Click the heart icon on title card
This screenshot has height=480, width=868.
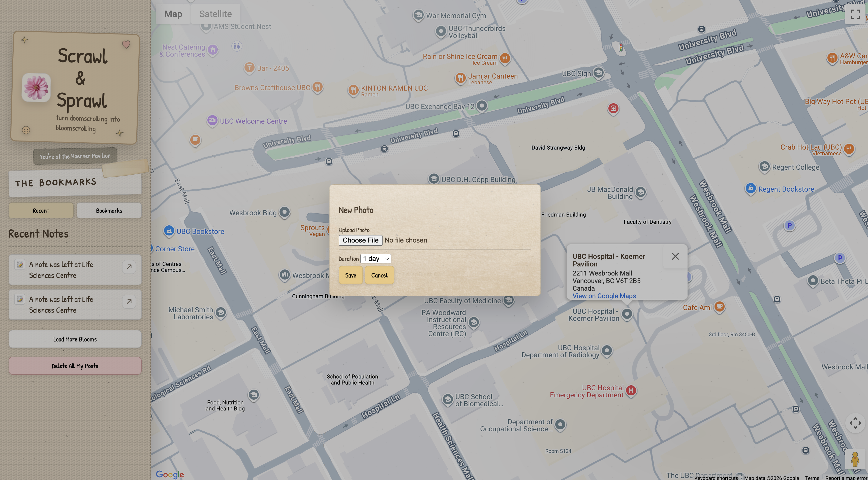(x=126, y=44)
